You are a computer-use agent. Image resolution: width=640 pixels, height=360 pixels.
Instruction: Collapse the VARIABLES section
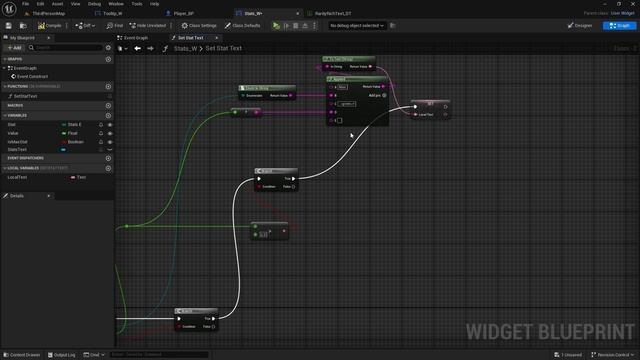5,116
